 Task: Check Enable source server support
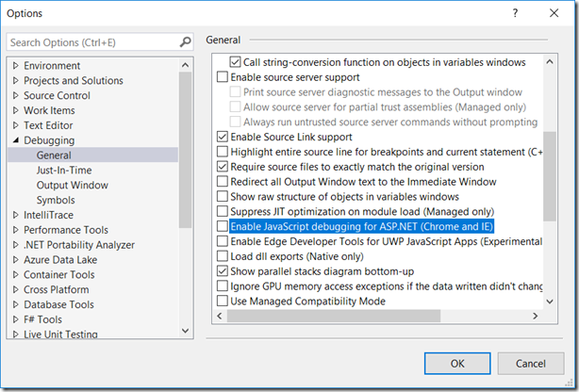223,76
